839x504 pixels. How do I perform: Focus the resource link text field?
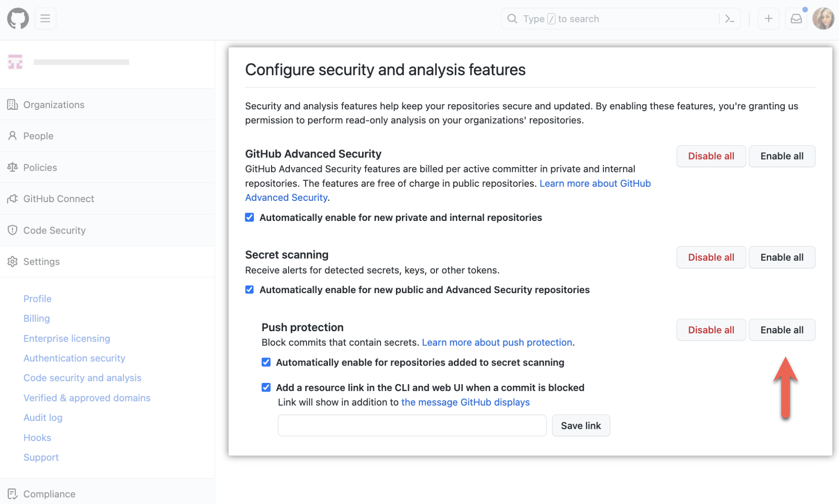412,425
